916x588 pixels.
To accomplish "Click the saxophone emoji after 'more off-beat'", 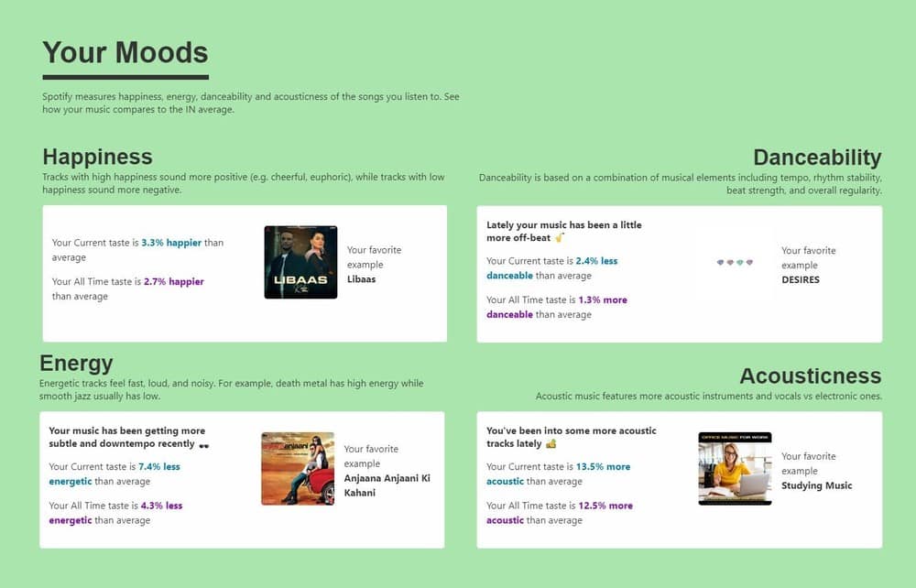I will tap(560, 238).
